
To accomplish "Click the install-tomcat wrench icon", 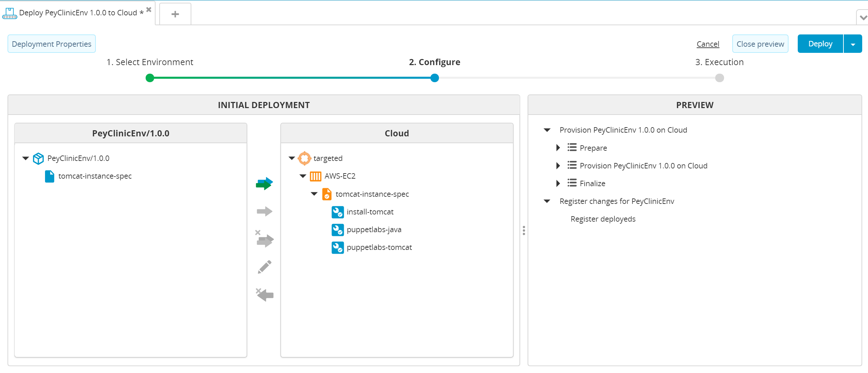I will 338,212.
